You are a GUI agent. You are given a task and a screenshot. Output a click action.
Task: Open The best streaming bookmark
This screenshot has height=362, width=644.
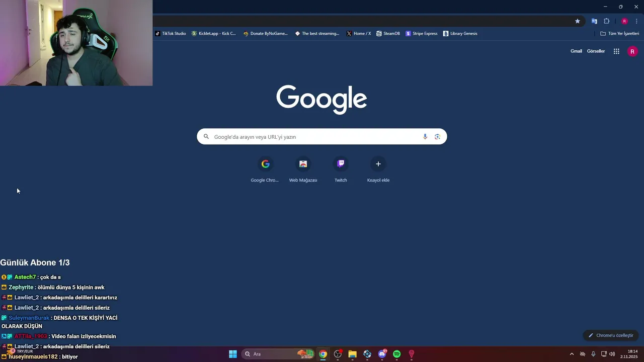click(x=317, y=34)
